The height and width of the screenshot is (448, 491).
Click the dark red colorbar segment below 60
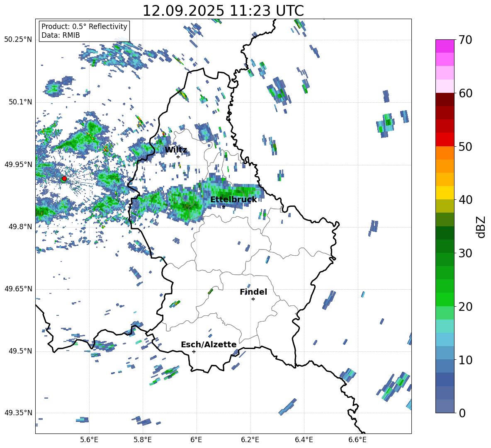click(x=445, y=99)
